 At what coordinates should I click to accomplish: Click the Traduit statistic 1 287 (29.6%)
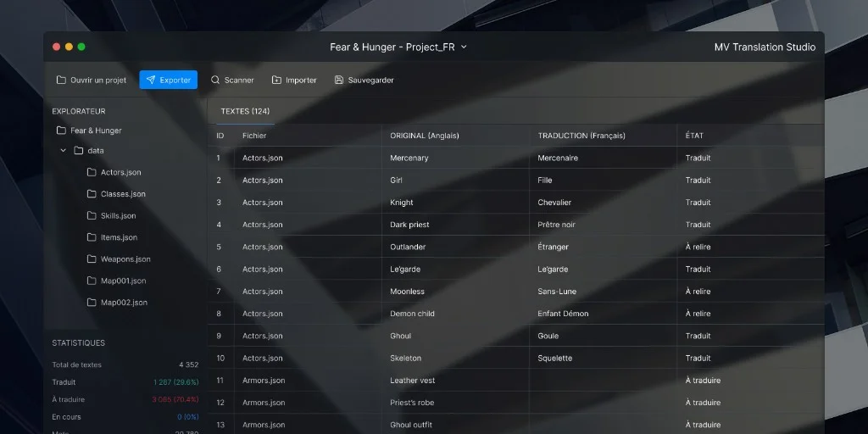point(176,382)
